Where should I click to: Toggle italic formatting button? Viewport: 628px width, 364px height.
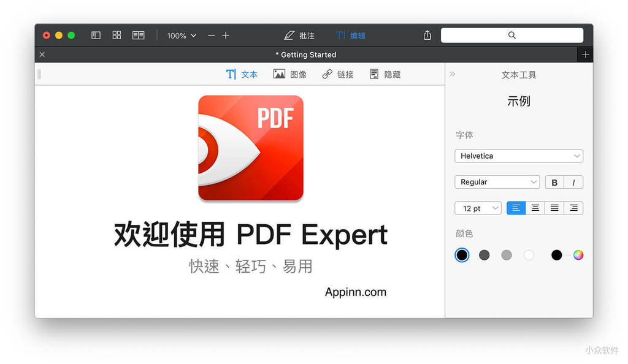click(573, 183)
